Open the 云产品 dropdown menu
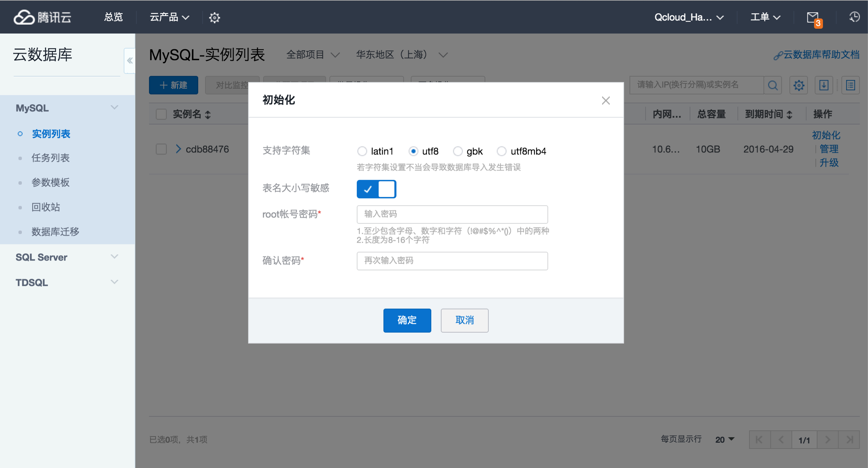 click(x=169, y=17)
